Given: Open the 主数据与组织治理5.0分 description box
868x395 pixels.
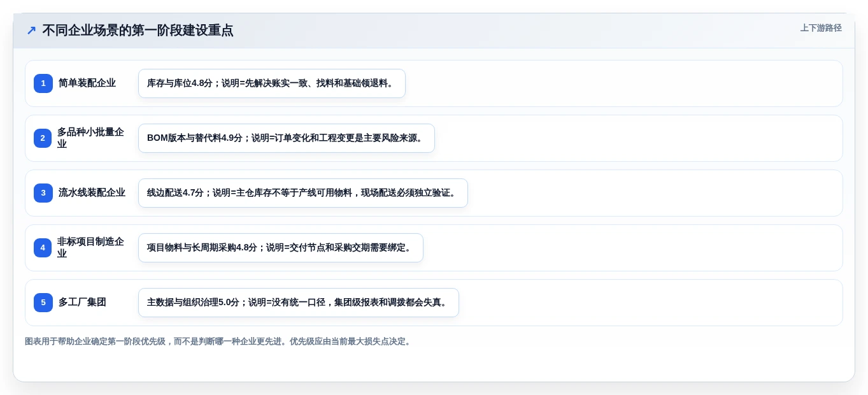Looking at the screenshot, I should (299, 303).
